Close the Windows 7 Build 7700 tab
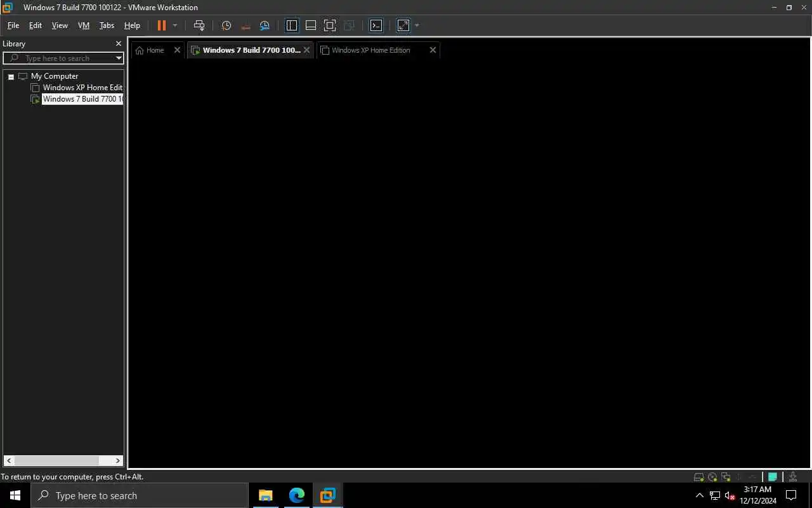 pos(306,50)
